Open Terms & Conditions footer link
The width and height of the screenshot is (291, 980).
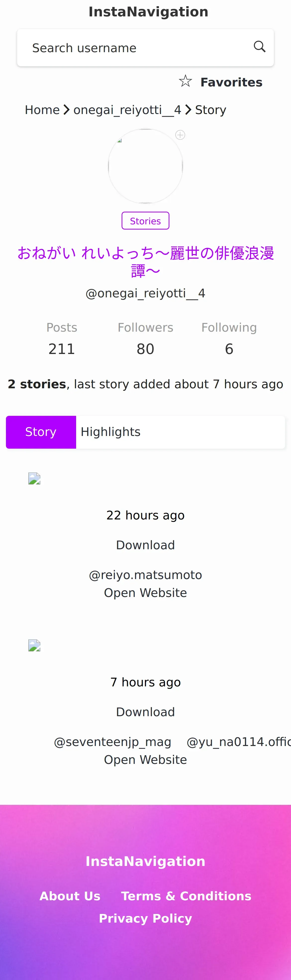[x=186, y=896]
